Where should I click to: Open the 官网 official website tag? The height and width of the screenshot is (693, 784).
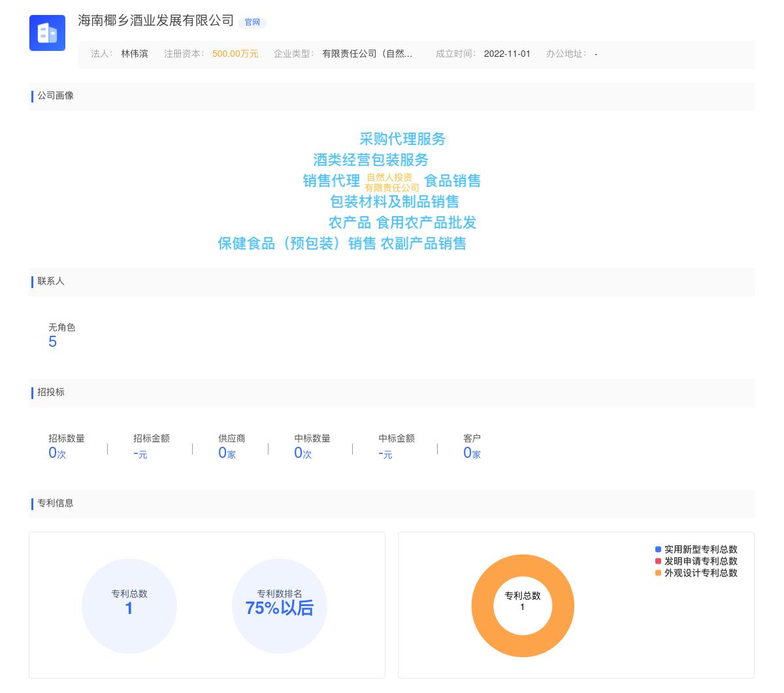(x=252, y=22)
